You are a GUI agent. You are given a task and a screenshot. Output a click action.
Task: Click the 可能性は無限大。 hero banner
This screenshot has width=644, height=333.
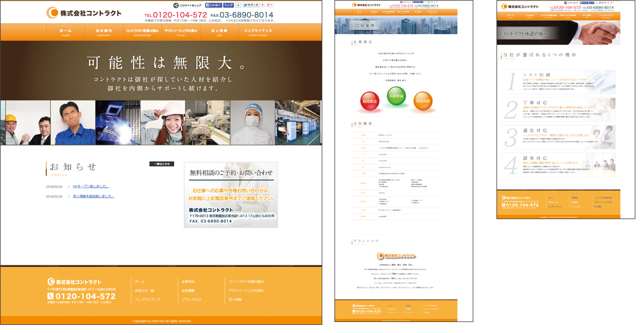[x=161, y=71]
